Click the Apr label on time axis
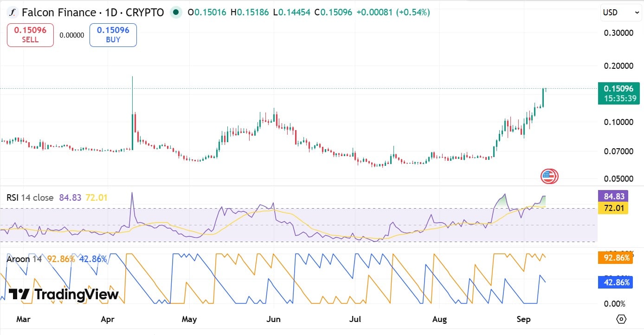The height and width of the screenshot is (335, 644). point(108,319)
